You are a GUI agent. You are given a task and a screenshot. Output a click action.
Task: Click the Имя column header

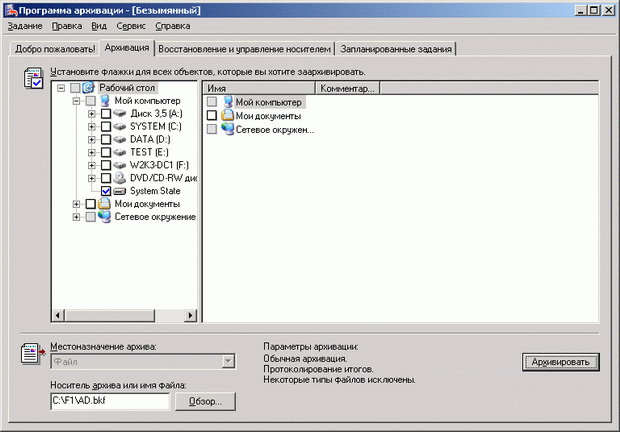click(260, 88)
